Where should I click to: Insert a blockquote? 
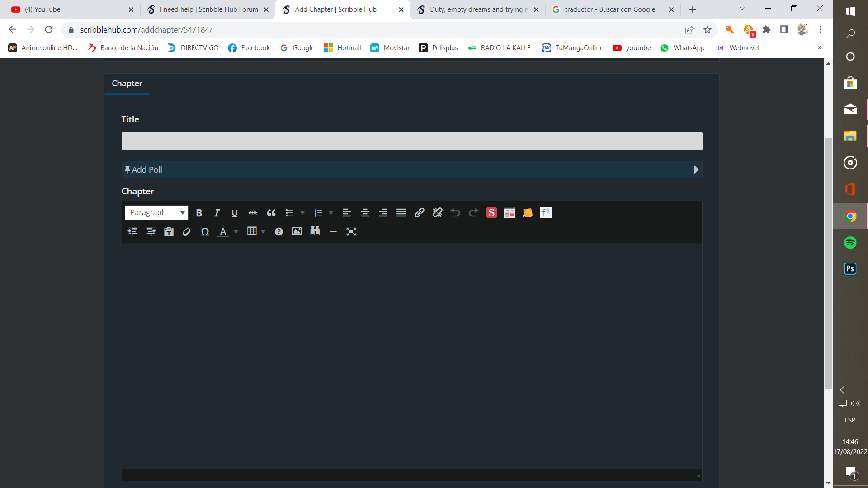(271, 213)
